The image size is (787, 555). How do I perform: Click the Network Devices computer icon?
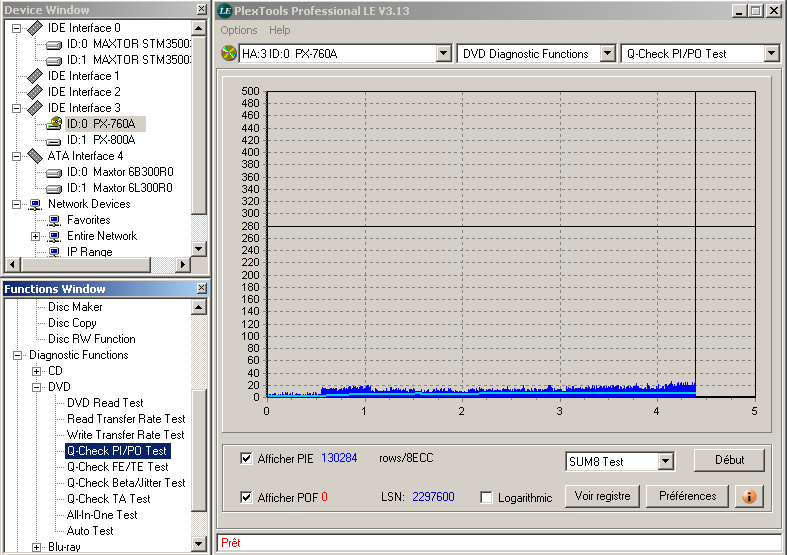[x=35, y=204]
